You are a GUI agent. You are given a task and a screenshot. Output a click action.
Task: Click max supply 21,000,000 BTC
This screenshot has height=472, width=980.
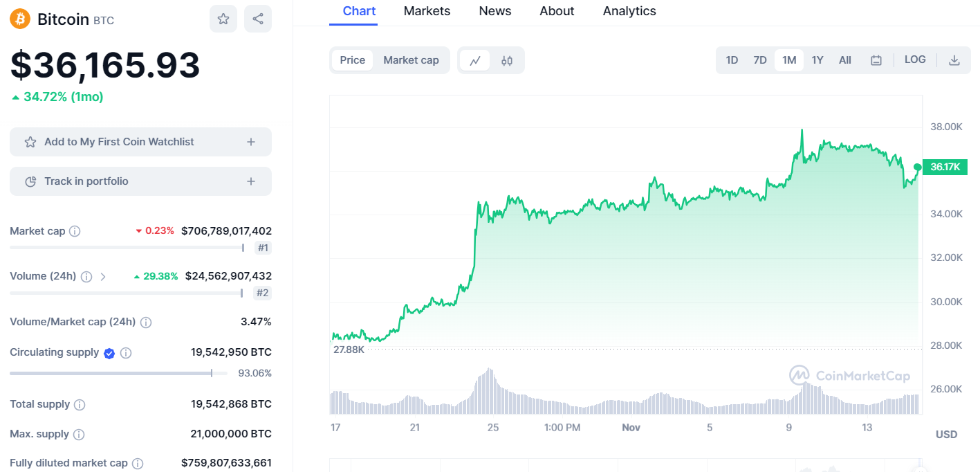pos(231,434)
